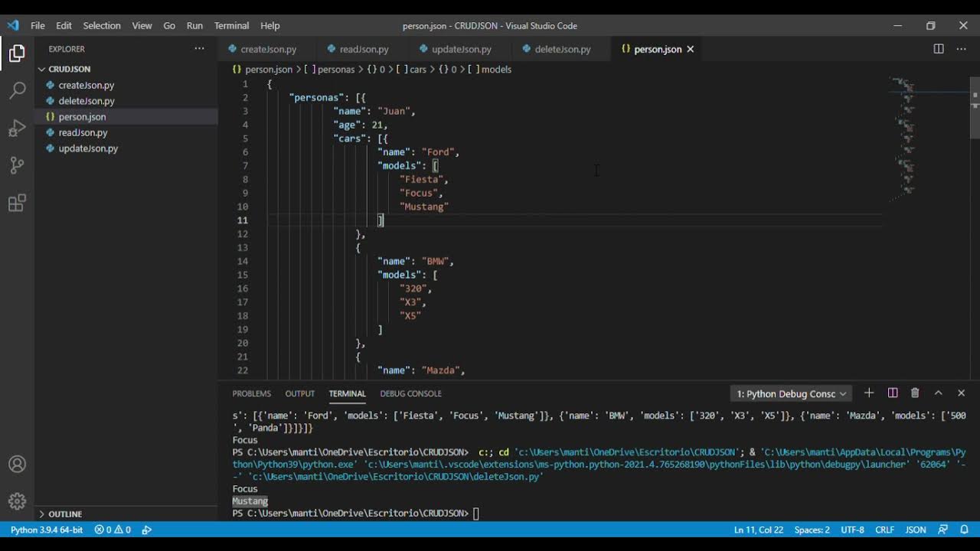Screen dimensions: 980x551
Task: Open the Accounts menu
Action: 17,465
